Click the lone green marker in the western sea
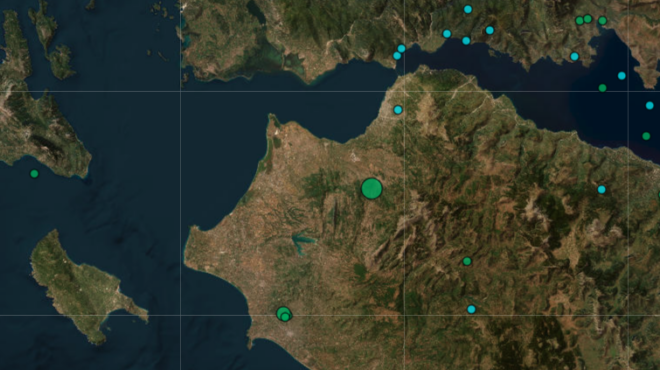Image resolution: width=660 pixels, height=370 pixels. pyautogui.click(x=34, y=173)
